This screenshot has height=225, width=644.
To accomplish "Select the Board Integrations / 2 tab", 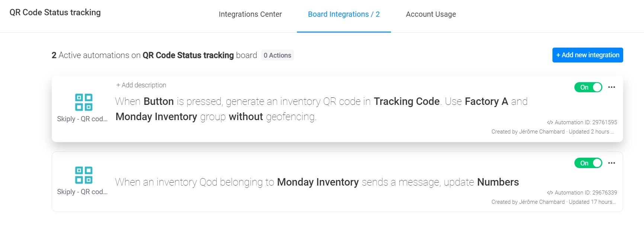I will (344, 14).
